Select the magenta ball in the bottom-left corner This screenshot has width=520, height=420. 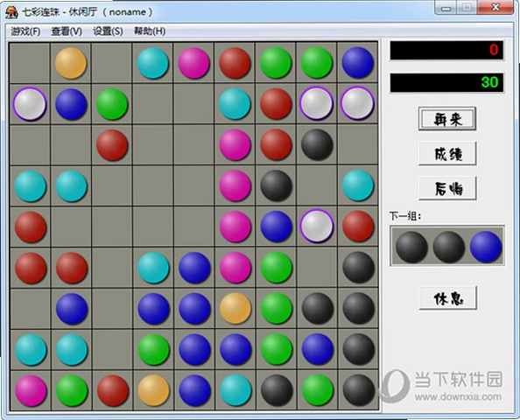pyautogui.click(x=31, y=390)
